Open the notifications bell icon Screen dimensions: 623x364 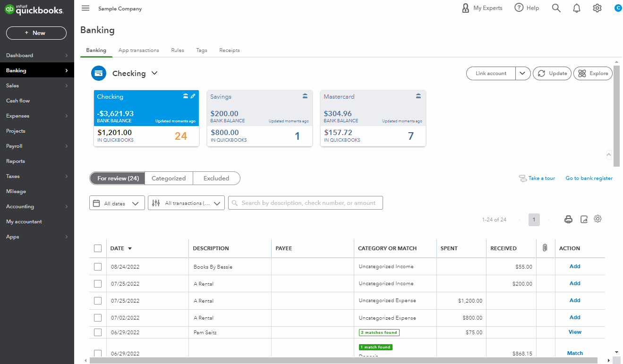click(577, 8)
